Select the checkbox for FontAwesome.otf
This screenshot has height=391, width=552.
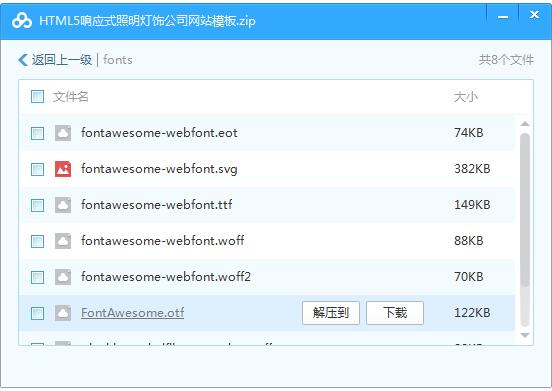point(37,313)
